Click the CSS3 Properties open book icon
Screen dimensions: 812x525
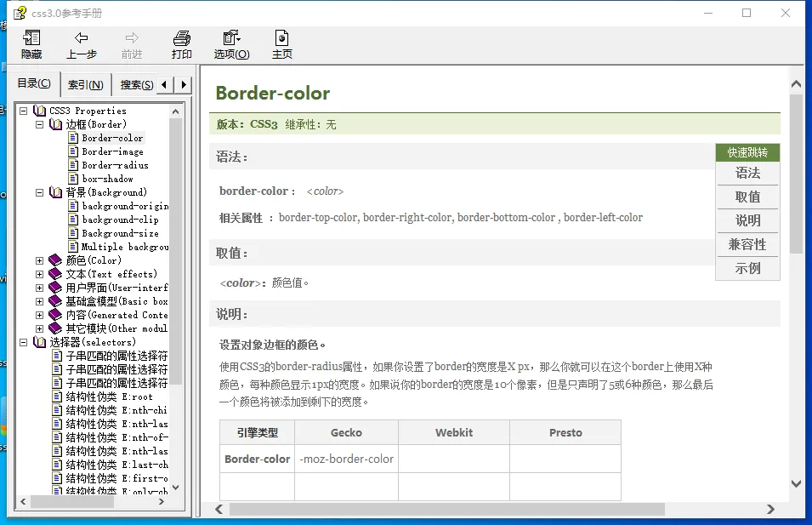coord(39,111)
